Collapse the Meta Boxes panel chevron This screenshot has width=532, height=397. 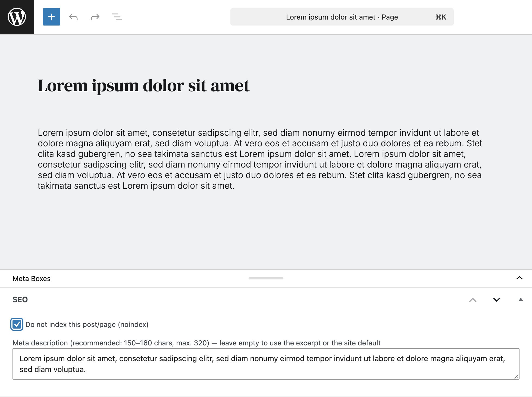(x=519, y=278)
